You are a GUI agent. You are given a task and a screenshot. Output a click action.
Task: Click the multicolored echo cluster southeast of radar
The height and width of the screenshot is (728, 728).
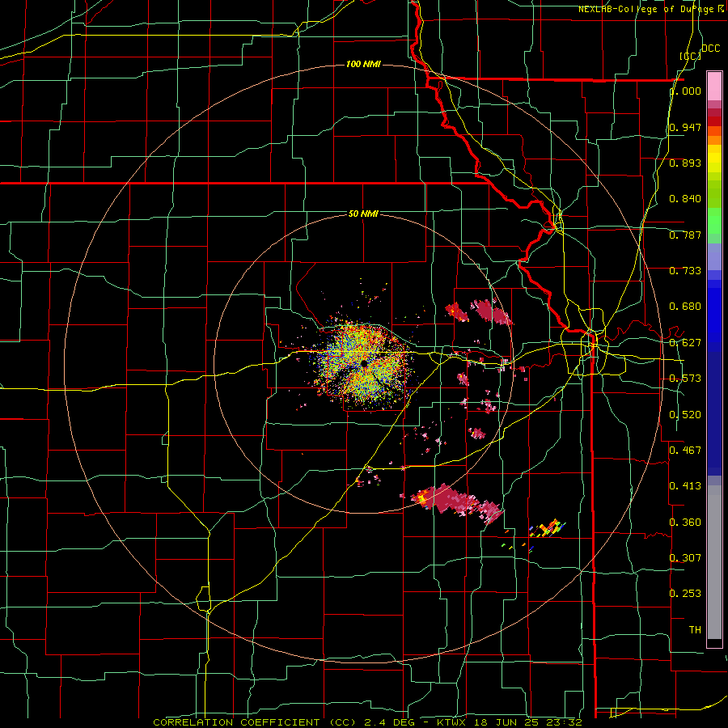[x=548, y=529]
